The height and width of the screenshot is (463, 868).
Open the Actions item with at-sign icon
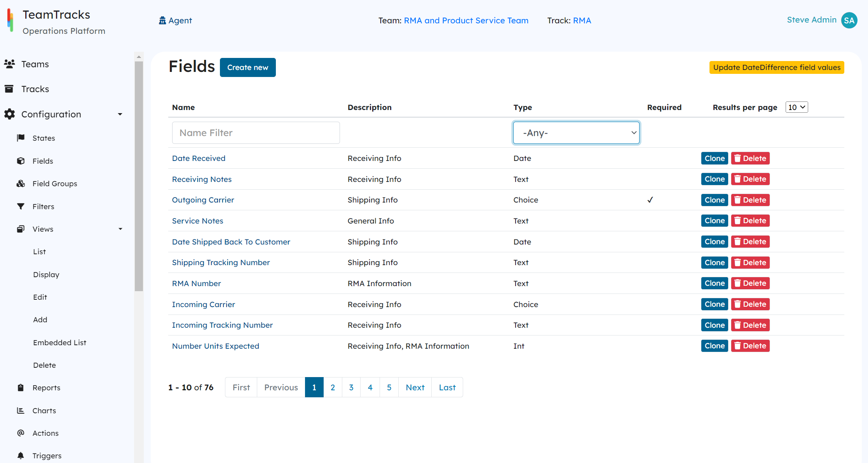pos(21,433)
